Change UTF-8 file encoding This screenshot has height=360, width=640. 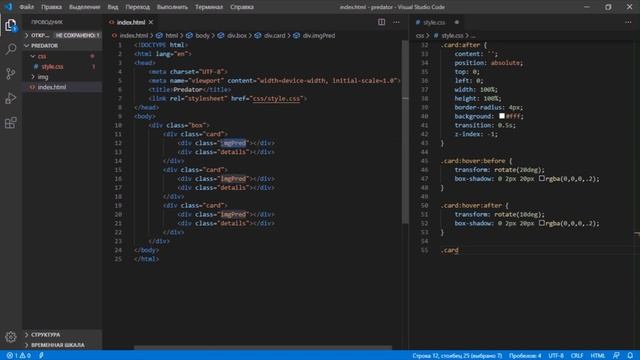[556, 356]
